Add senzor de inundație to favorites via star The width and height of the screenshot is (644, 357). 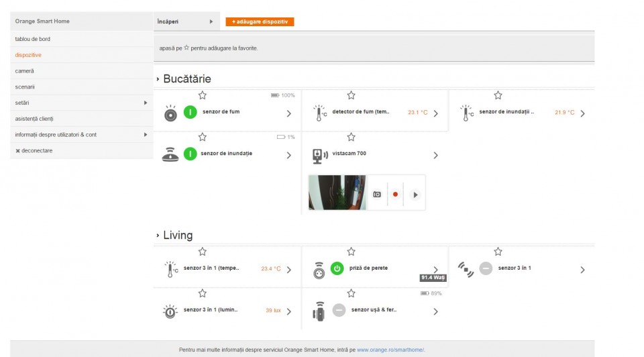pos(203,137)
